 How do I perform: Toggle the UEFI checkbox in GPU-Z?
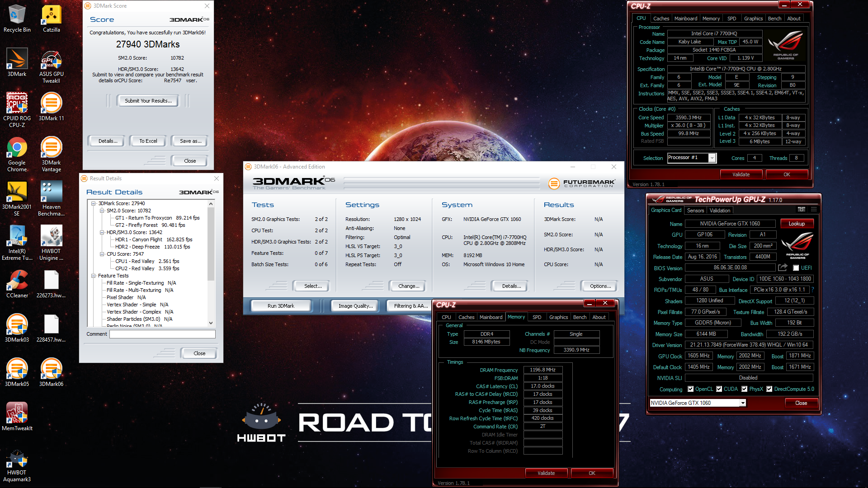coord(796,268)
